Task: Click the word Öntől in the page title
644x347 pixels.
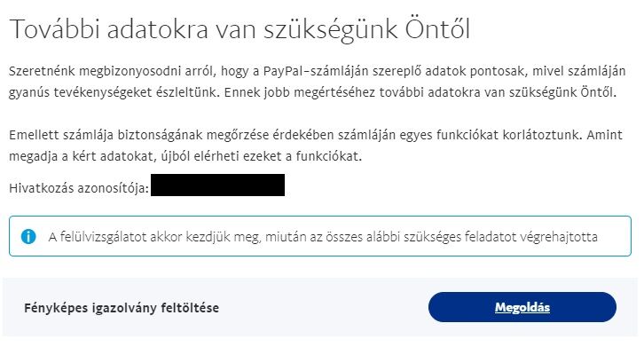Action: [x=437, y=29]
